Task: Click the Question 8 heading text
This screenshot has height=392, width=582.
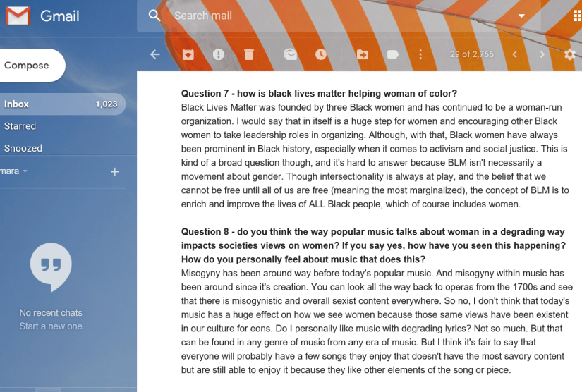Action: coord(373,245)
